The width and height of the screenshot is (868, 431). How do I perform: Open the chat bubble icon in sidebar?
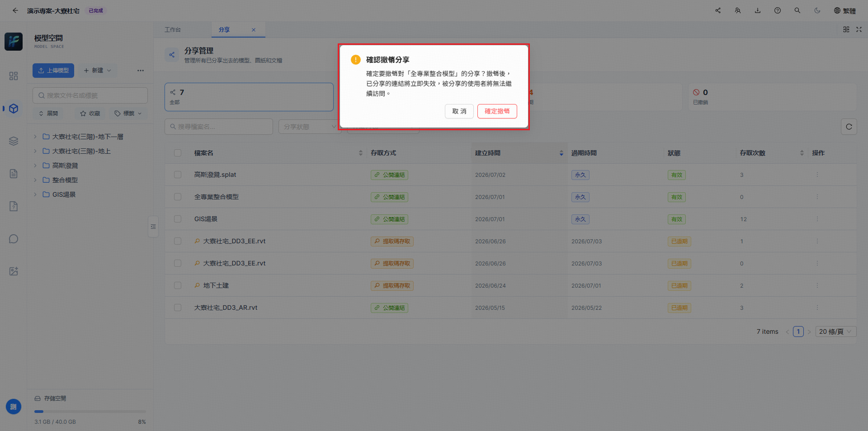click(14, 239)
